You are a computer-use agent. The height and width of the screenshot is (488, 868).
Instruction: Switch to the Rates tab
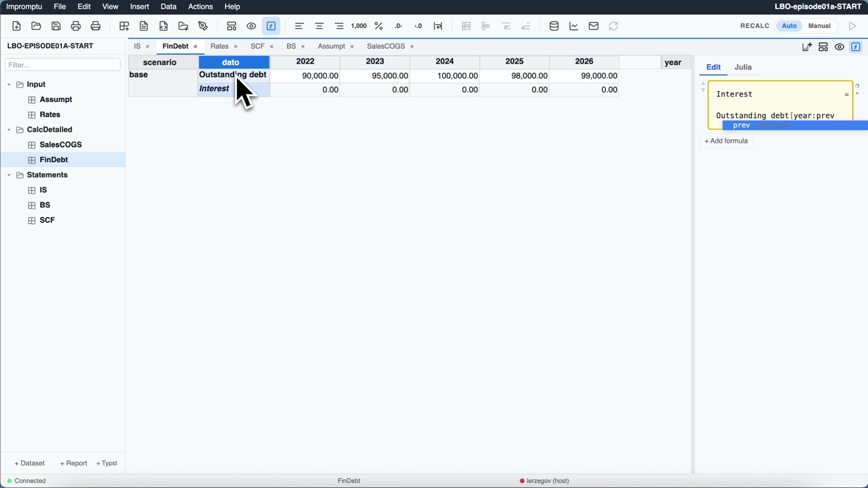[219, 47]
